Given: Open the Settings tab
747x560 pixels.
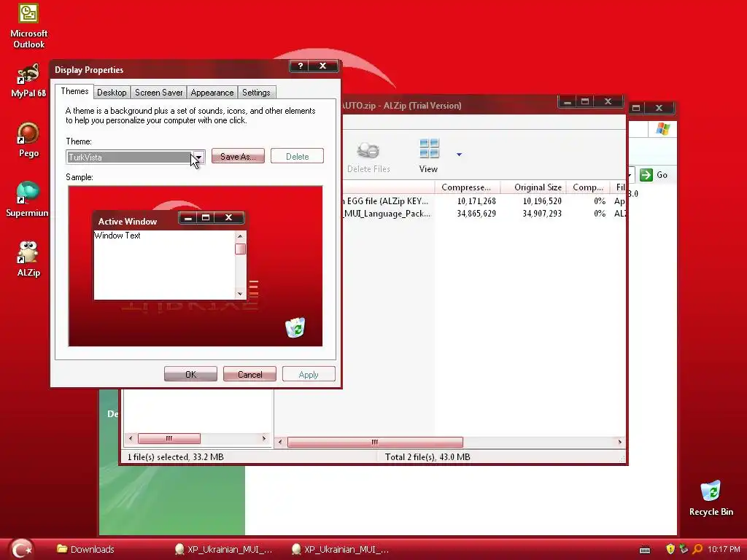Looking at the screenshot, I should click(x=256, y=93).
